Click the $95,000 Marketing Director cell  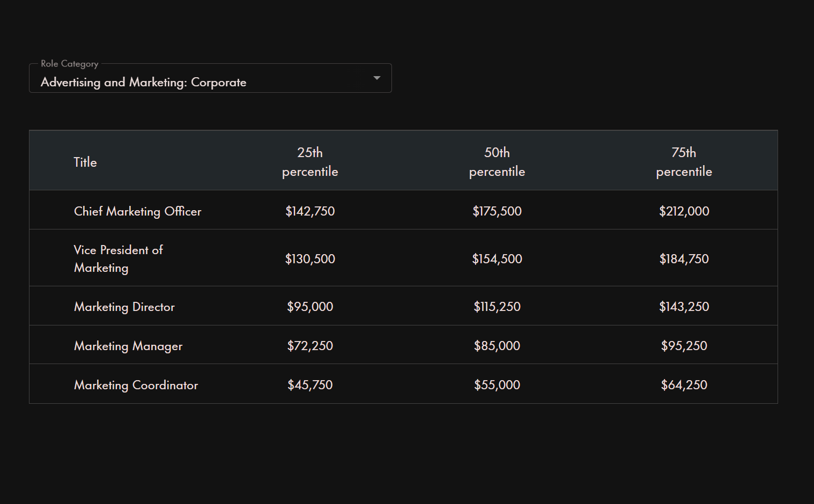pos(310,307)
